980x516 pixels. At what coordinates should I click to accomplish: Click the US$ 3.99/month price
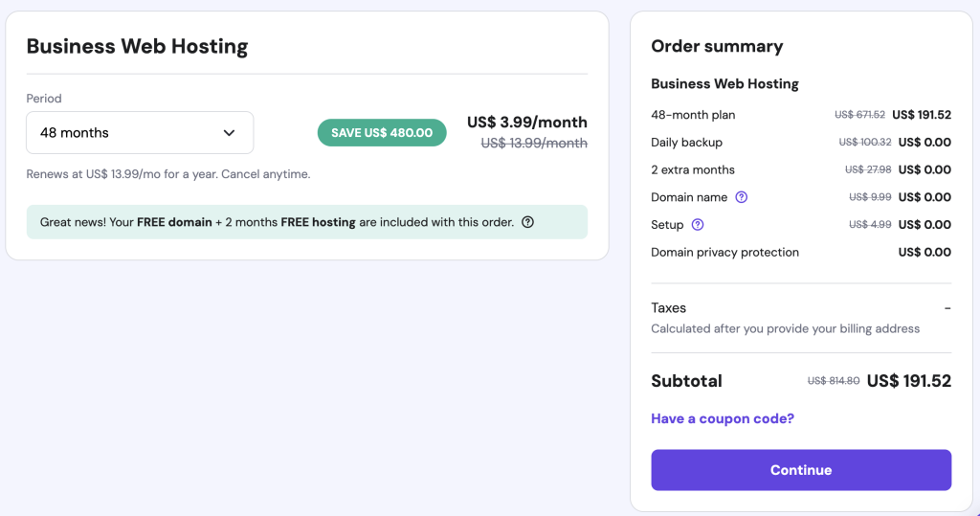527,123
